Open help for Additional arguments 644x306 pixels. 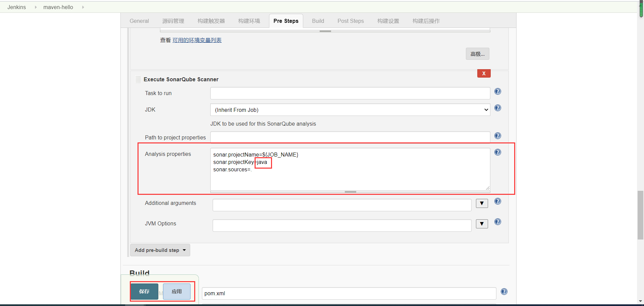tap(498, 201)
